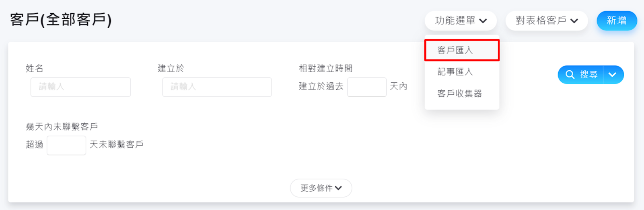Focus the 超過 days uncontacted input box

click(66, 145)
